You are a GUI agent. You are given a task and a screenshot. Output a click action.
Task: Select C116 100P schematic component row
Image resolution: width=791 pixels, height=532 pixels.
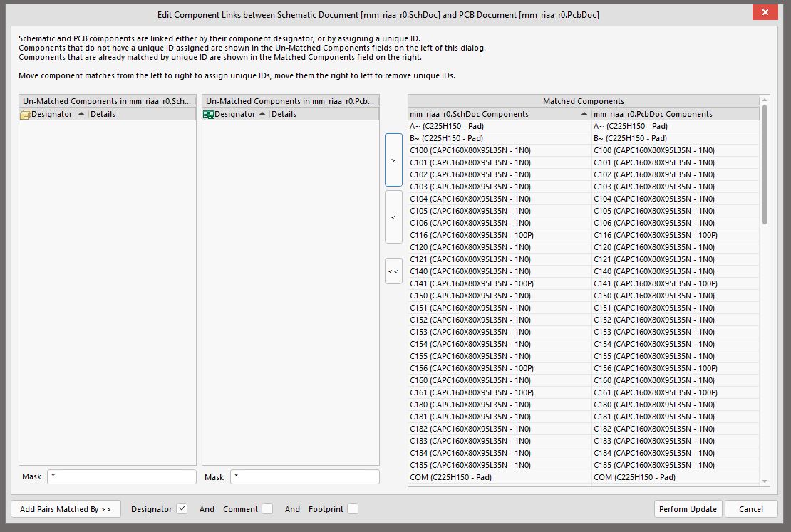(x=500, y=235)
